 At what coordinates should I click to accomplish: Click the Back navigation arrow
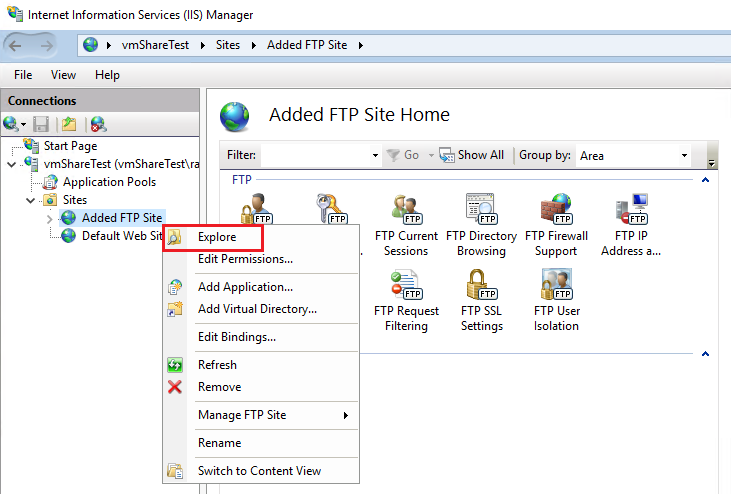[x=15, y=46]
